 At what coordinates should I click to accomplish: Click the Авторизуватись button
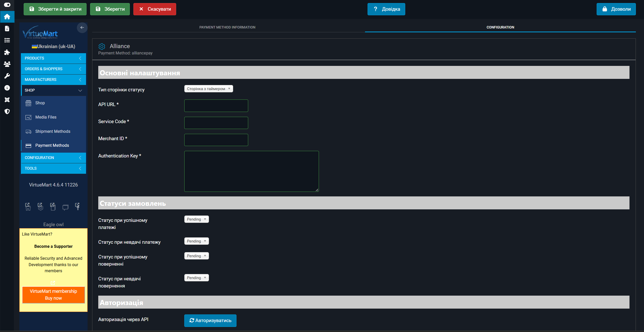pos(210,321)
